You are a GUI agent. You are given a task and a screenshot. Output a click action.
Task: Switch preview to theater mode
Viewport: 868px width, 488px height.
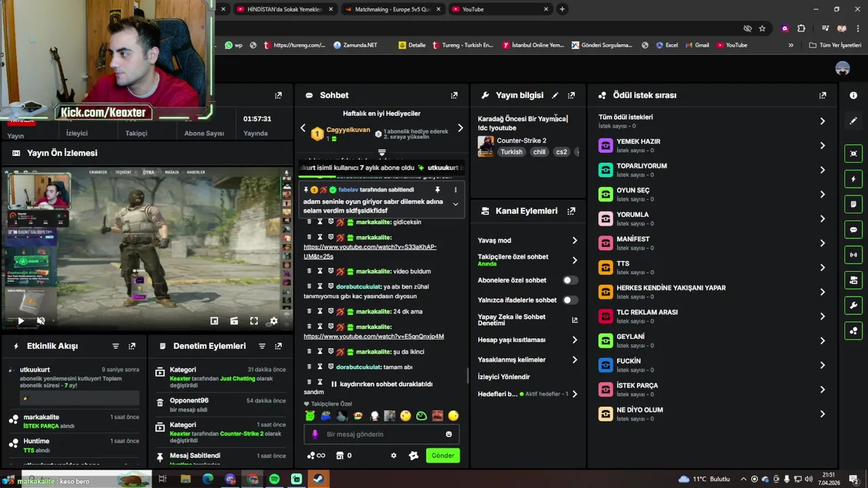[x=234, y=321]
